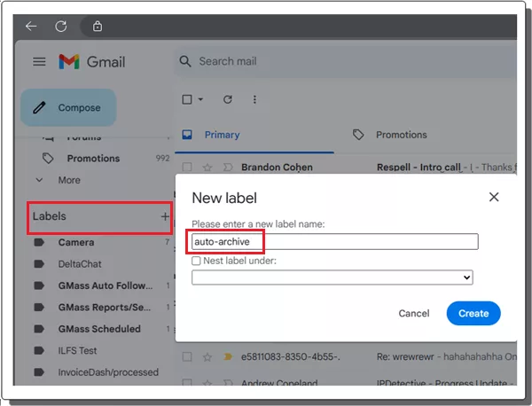Click the browser back arrow
Screen dimensions: 532x406
[x=32, y=26]
